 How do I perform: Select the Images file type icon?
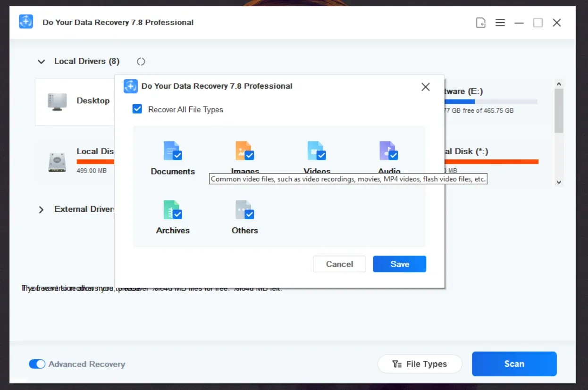[x=245, y=151]
